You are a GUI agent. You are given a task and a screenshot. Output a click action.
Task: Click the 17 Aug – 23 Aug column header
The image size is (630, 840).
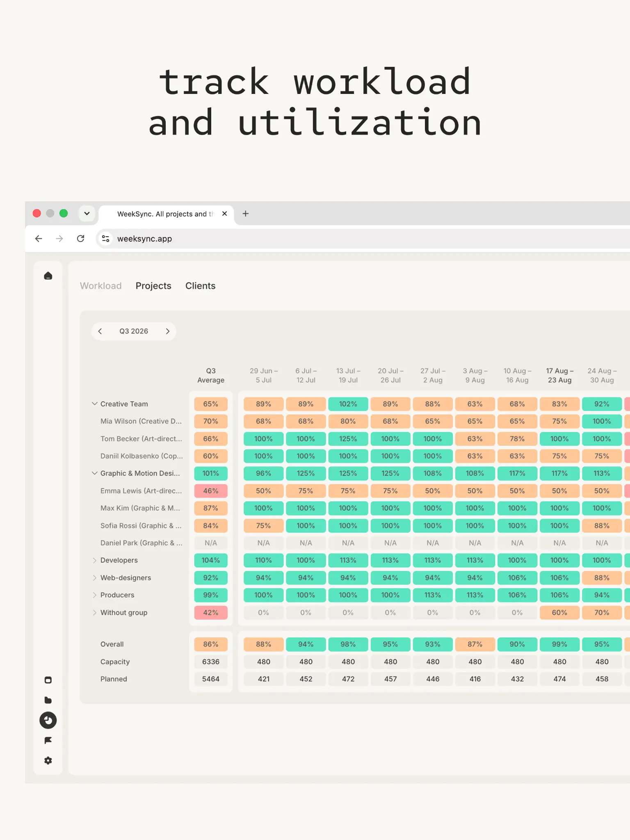coord(559,375)
